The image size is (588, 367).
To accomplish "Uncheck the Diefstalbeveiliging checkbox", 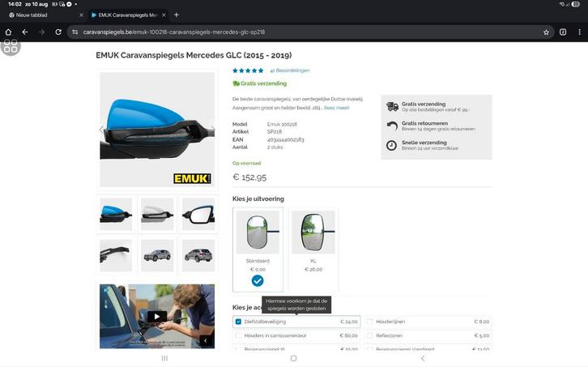I will pos(238,322).
